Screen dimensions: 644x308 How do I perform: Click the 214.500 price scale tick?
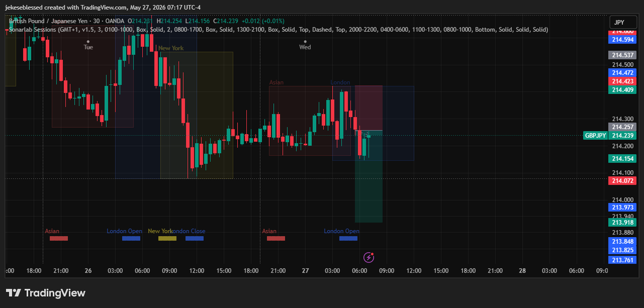pyautogui.click(x=623, y=65)
